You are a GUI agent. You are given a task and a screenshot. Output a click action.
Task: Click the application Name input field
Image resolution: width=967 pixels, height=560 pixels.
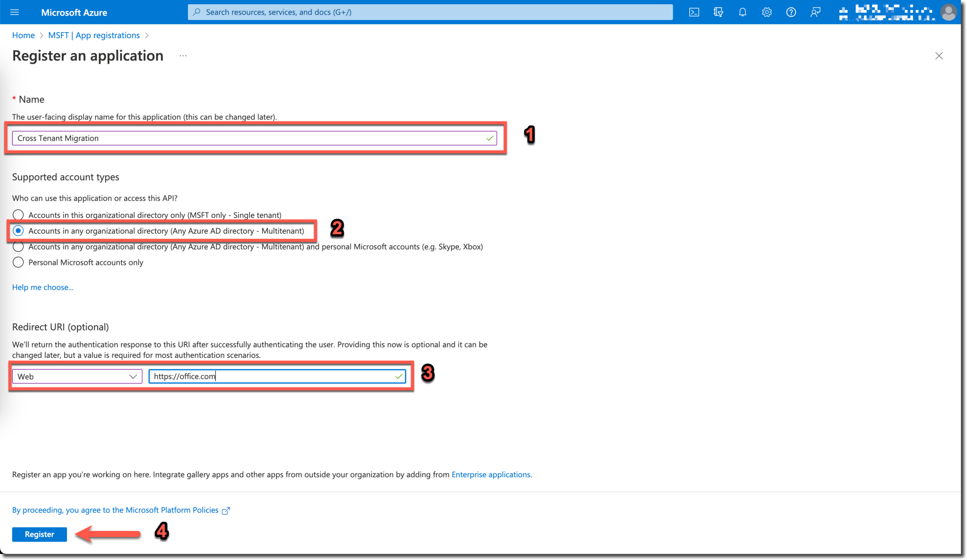[254, 138]
